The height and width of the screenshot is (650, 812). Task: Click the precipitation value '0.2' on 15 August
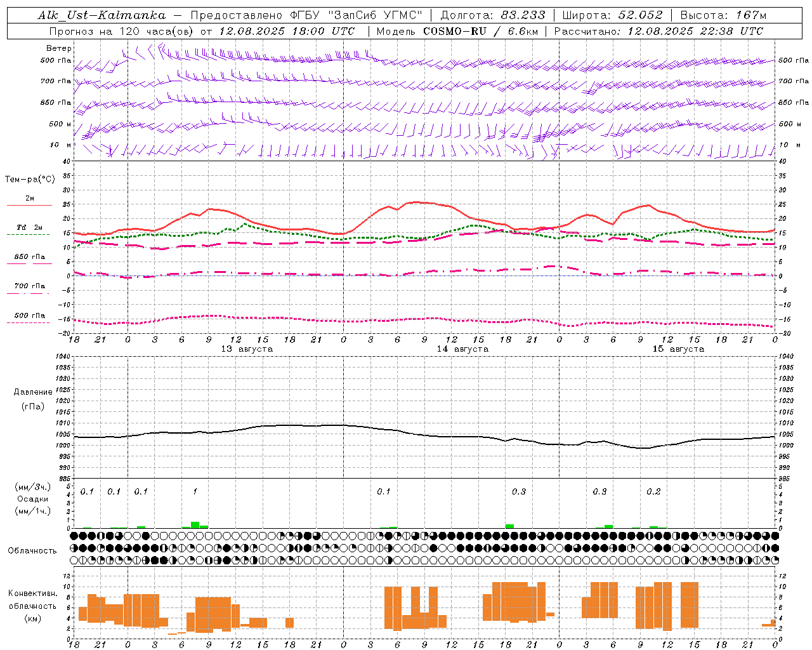pyautogui.click(x=653, y=491)
